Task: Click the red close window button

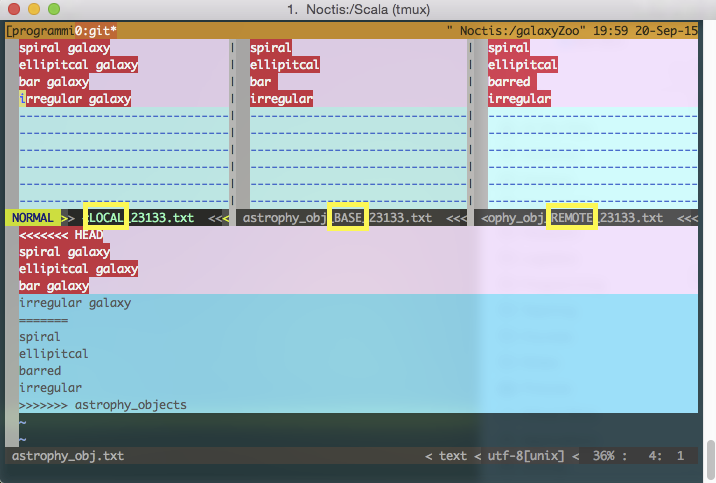Action: [13, 10]
